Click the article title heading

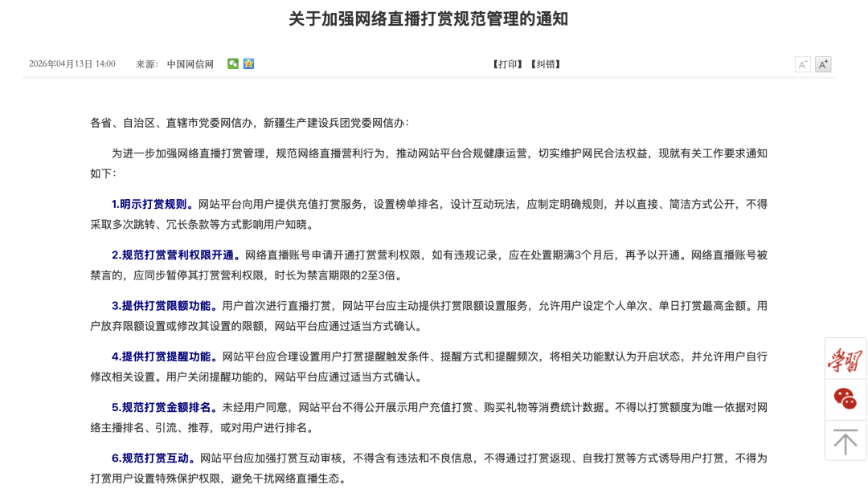tap(428, 19)
